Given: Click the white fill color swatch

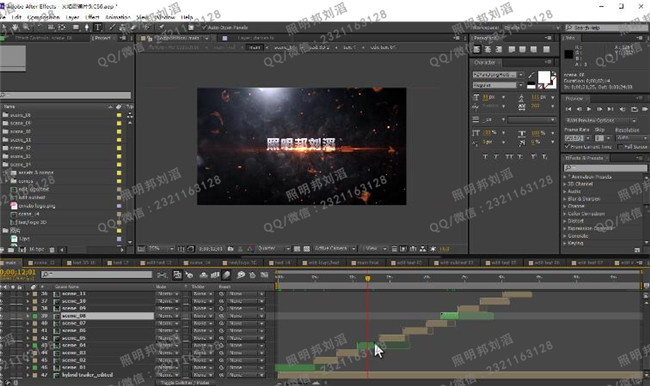Looking at the screenshot, I should pos(544,77).
